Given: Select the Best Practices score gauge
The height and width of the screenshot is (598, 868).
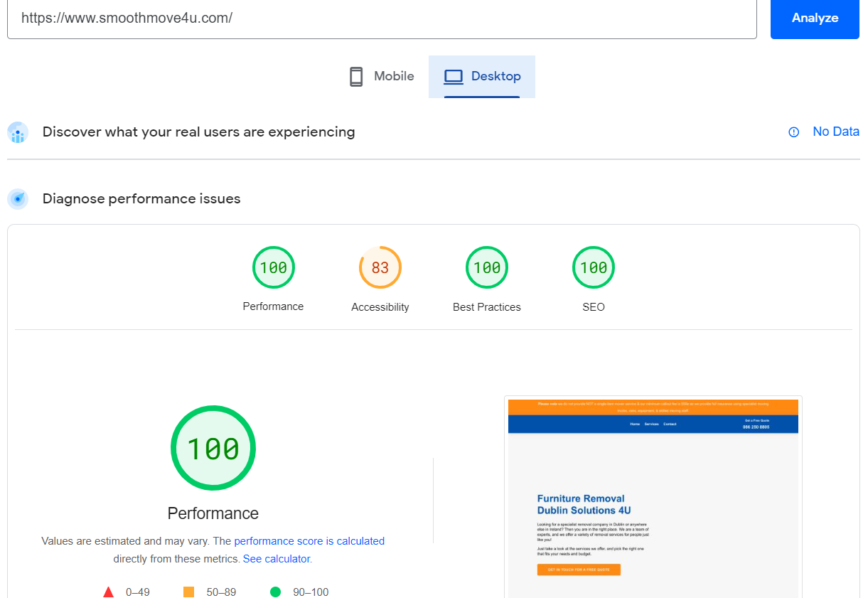Looking at the screenshot, I should 487,267.
